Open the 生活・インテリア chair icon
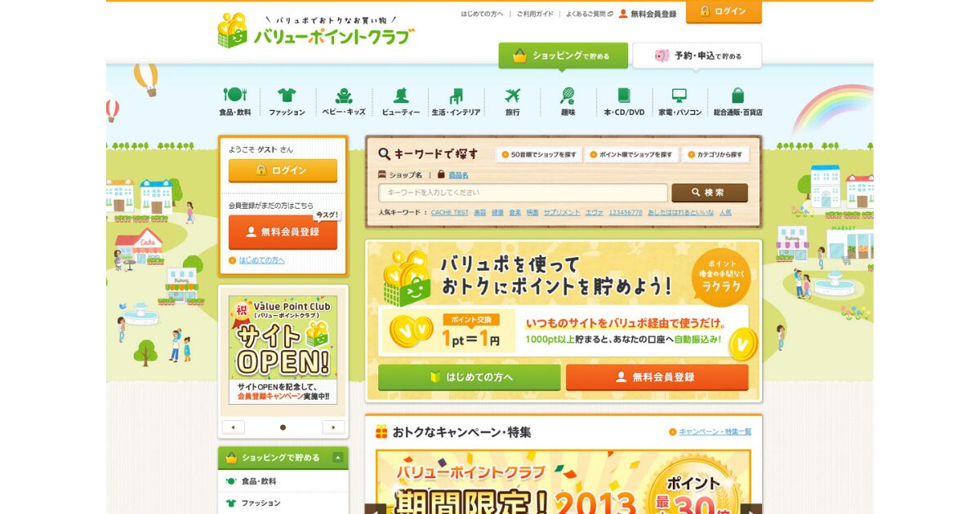 456,95
